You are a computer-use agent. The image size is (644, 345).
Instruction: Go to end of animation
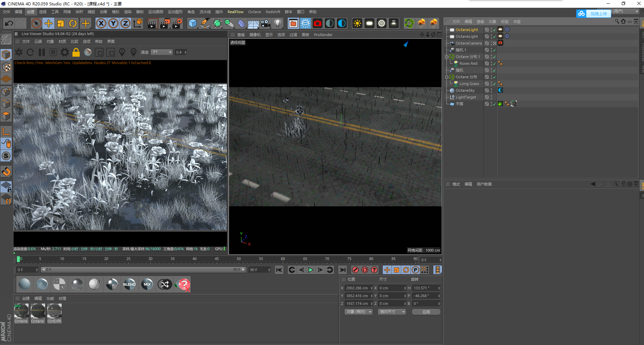[x=343, y=270]
